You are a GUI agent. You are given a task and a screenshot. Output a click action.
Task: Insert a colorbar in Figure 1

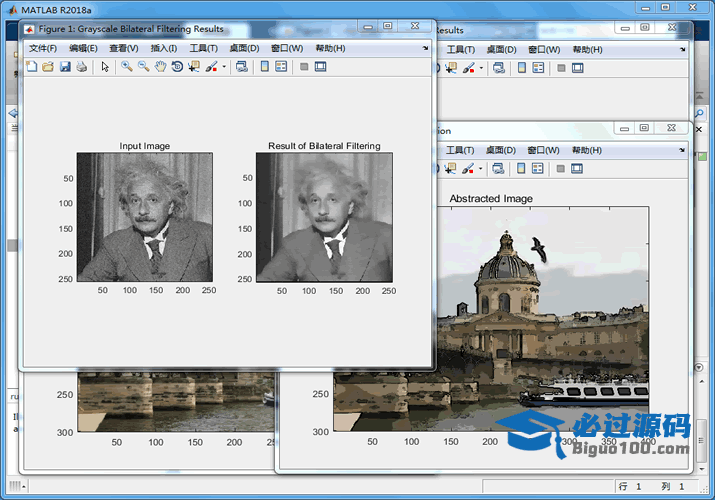click(x=265, y=67)
